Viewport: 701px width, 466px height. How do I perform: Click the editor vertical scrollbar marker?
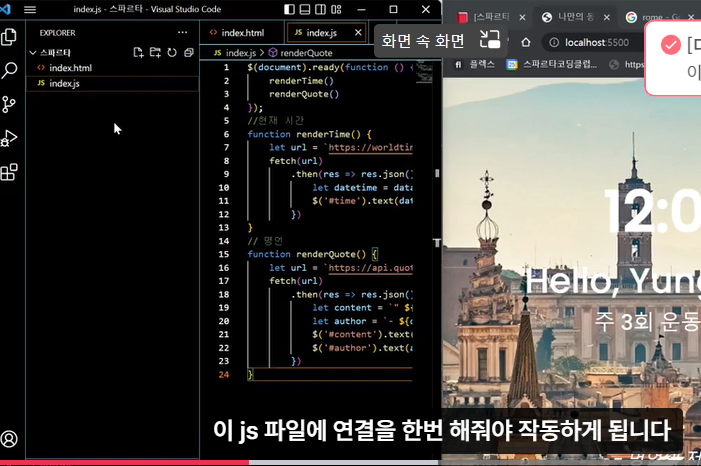[437, 173]
